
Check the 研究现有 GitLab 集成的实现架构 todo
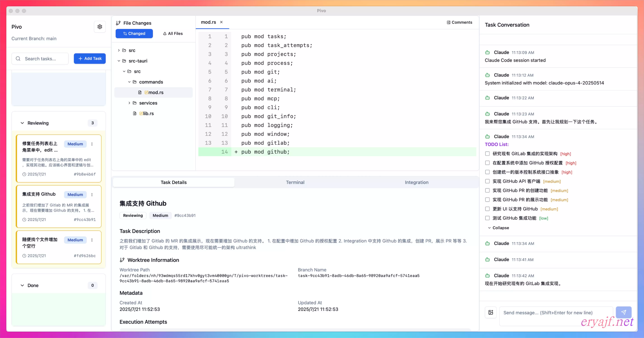click(487, 154)
